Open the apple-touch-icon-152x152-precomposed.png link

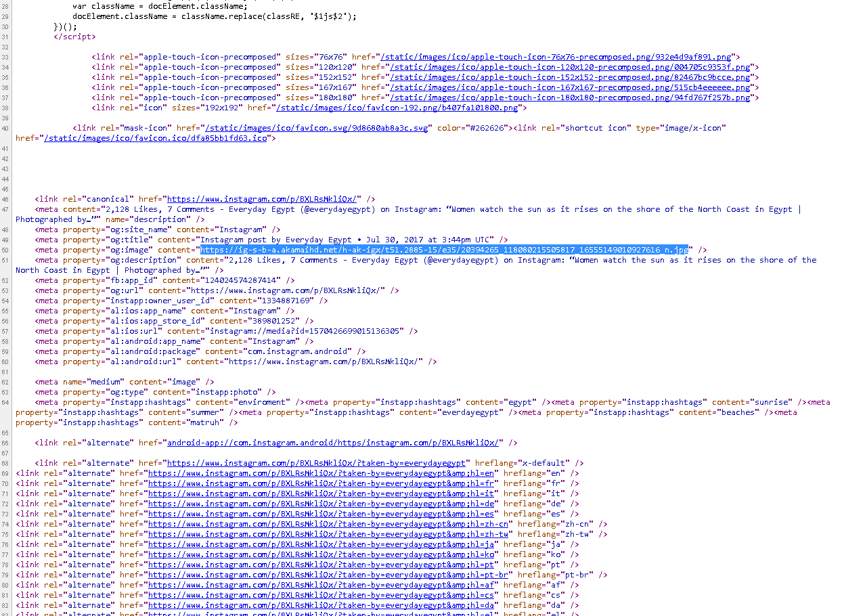(x=570, y=77)
